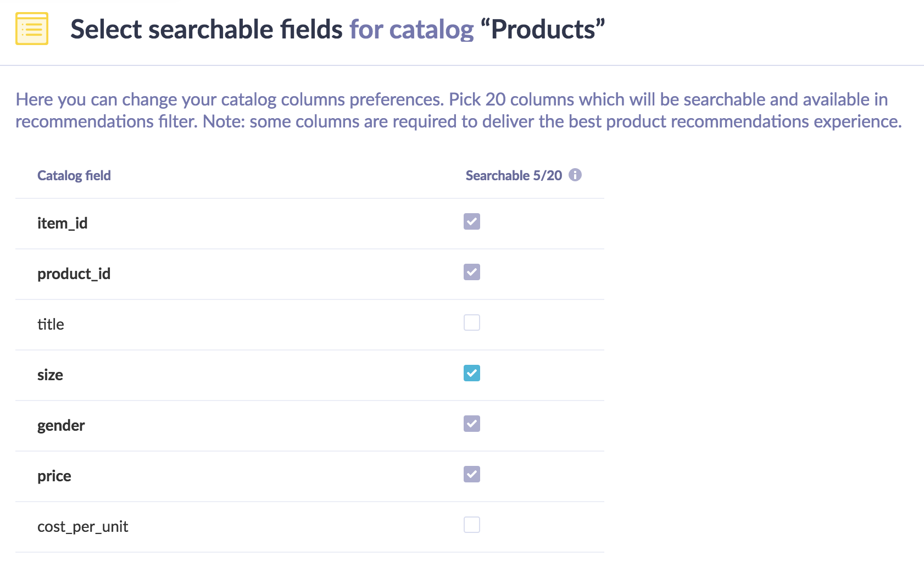Click the cost_per_unit field name
The height and width of the screenshot is (567, 924).
82,526
